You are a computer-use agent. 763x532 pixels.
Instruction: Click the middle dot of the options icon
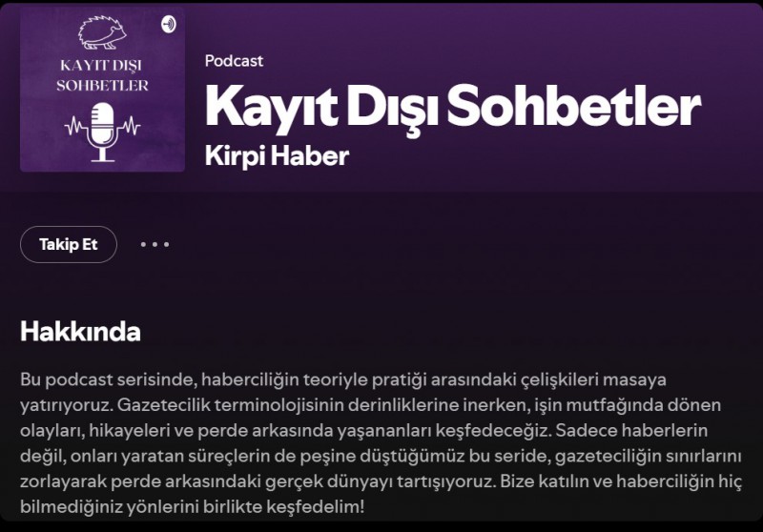tap(155, 244)
